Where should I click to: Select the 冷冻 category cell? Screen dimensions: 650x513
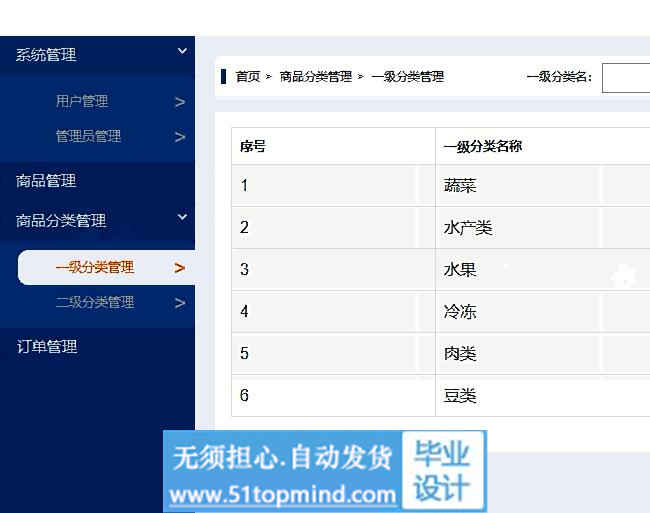pyautogui.click(x=543, y=312)
